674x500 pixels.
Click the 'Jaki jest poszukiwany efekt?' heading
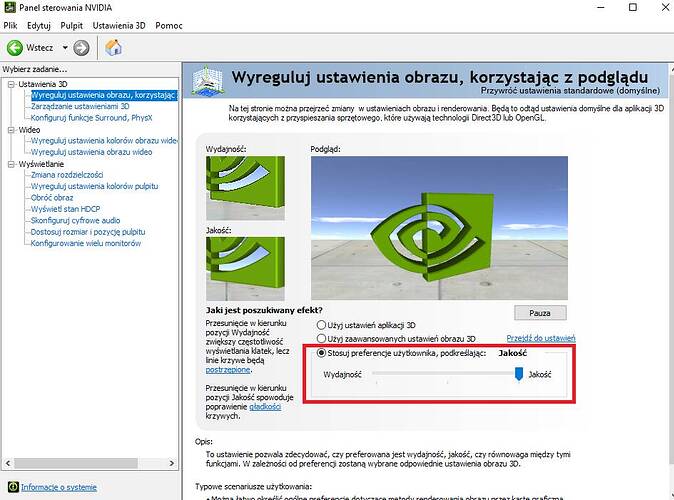coord(264,310)
